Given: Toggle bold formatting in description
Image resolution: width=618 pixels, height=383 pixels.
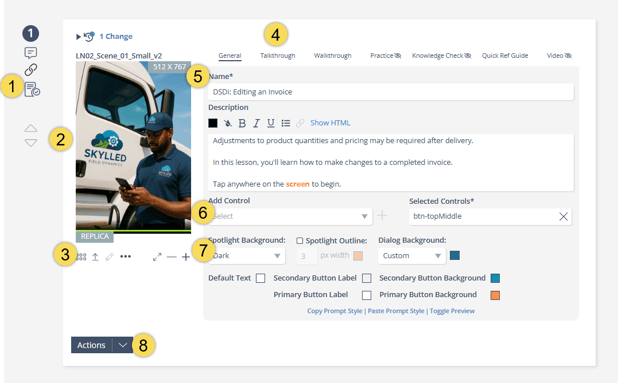Looking at the screenshot, I should (x=242, y=123).
